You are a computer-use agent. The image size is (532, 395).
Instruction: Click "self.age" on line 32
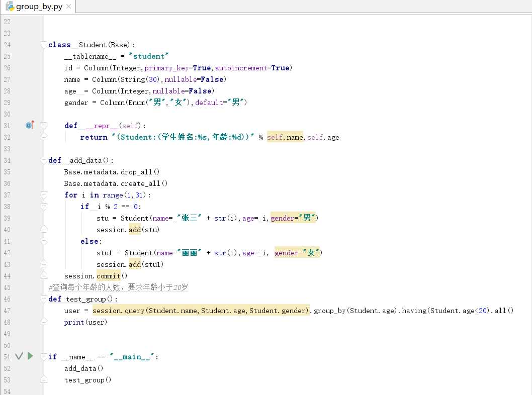(x=323, y=137)
